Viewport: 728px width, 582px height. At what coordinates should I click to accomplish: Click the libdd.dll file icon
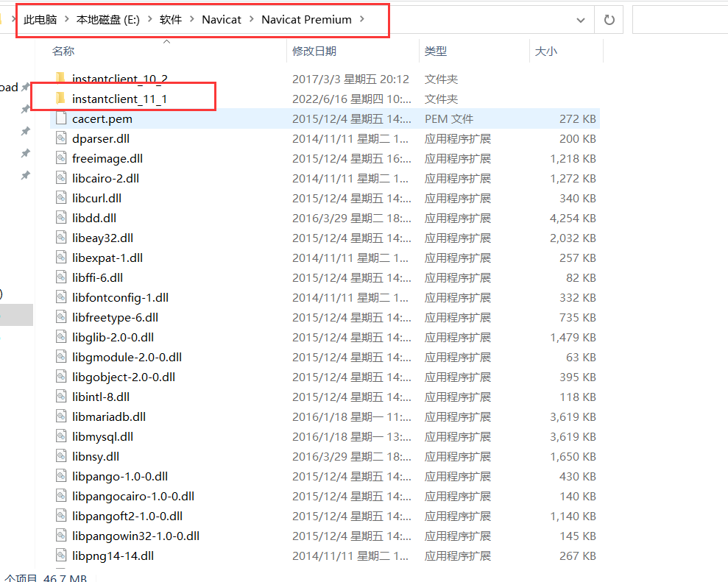tap(61, 217)
